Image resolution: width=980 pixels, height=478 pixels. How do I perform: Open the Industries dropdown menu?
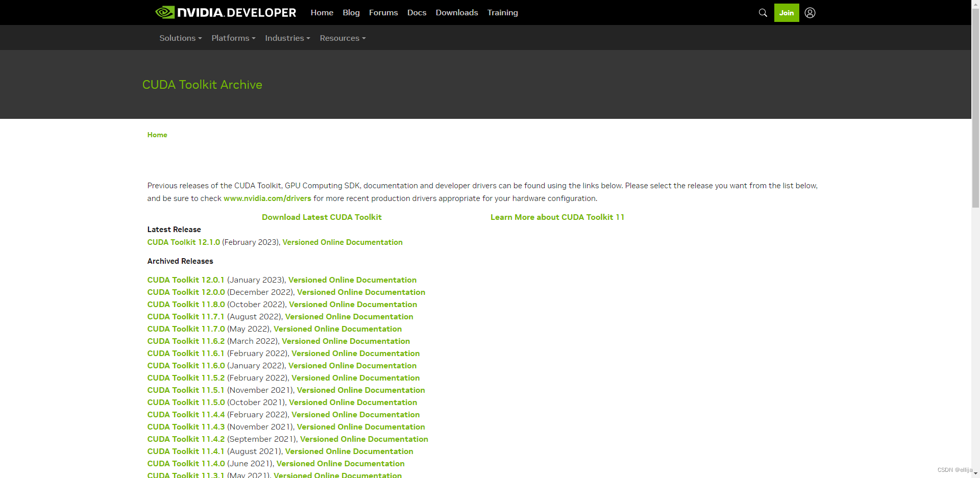[x=287, y=38]
